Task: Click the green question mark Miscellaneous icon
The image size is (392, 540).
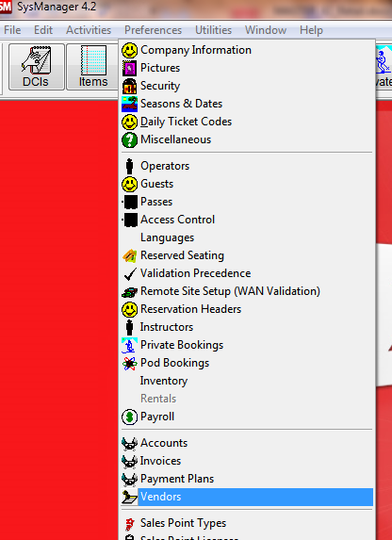Action: pyautogui.click(x=129, y=139)
